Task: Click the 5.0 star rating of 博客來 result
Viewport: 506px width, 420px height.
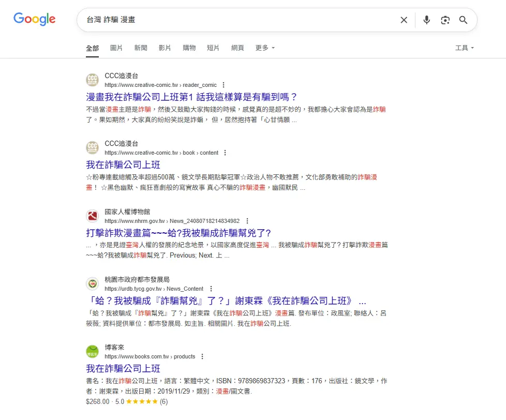Action: pos(141,401)
